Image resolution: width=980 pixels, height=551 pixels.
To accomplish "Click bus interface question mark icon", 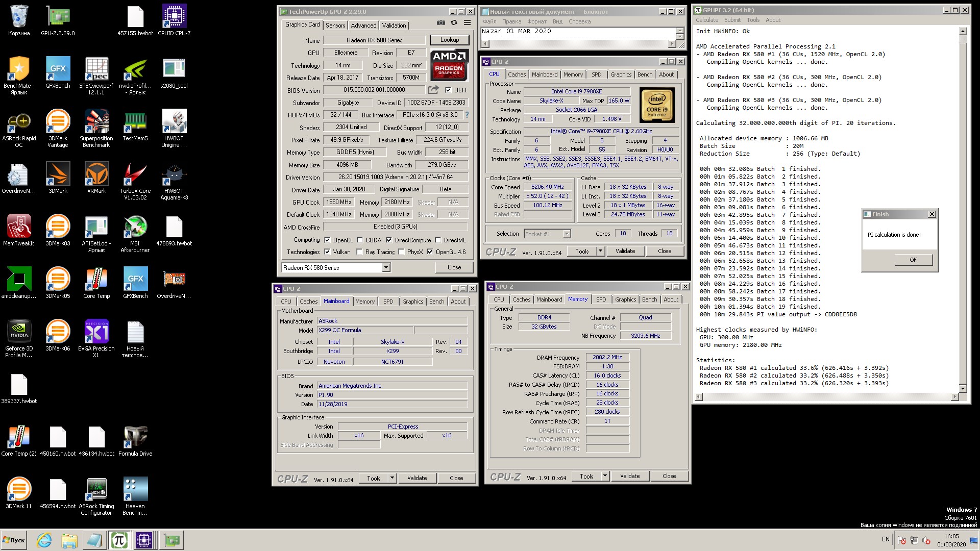I will coord(467,115).
